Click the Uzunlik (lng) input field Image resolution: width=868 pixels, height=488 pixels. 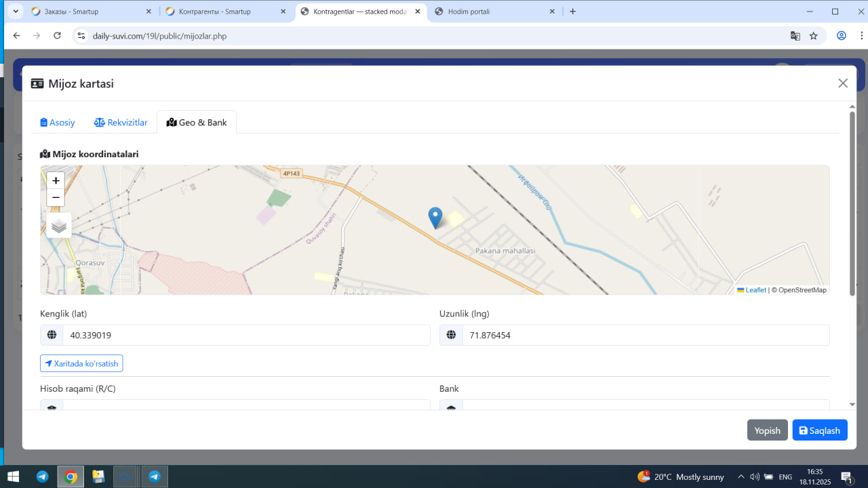coord(646,335)
